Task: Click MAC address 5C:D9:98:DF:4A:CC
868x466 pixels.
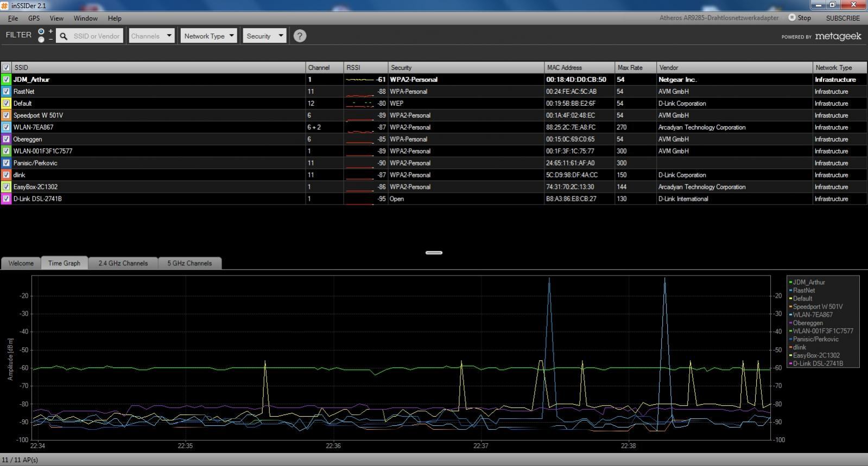Action: tap(572, 175)
